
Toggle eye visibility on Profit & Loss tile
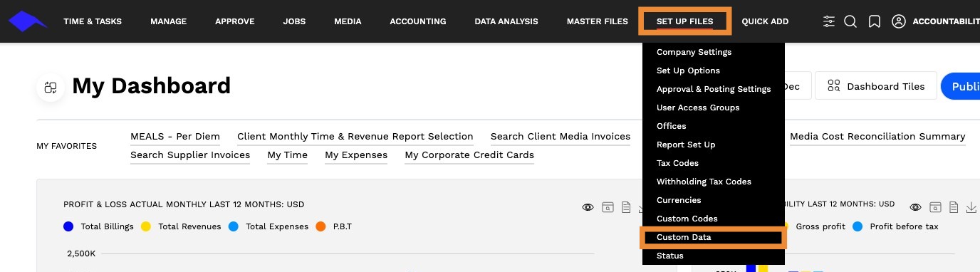(588, 207)
